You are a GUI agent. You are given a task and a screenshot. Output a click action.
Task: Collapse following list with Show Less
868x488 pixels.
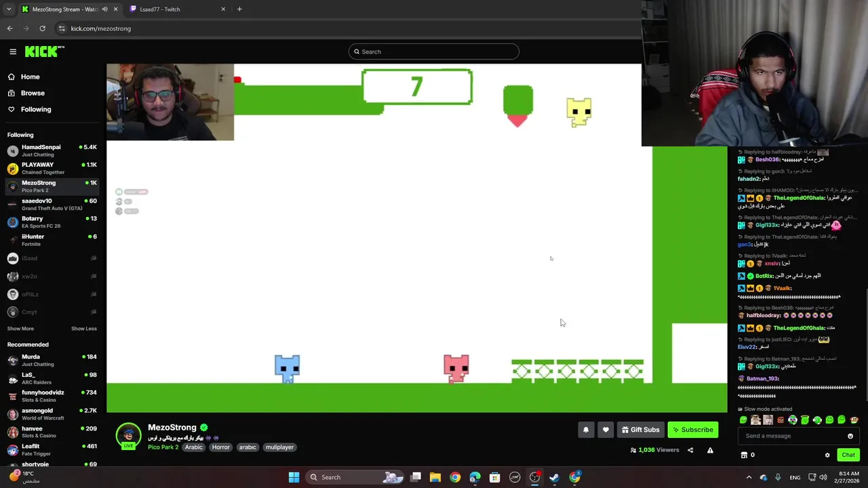(x=84, y=329)
